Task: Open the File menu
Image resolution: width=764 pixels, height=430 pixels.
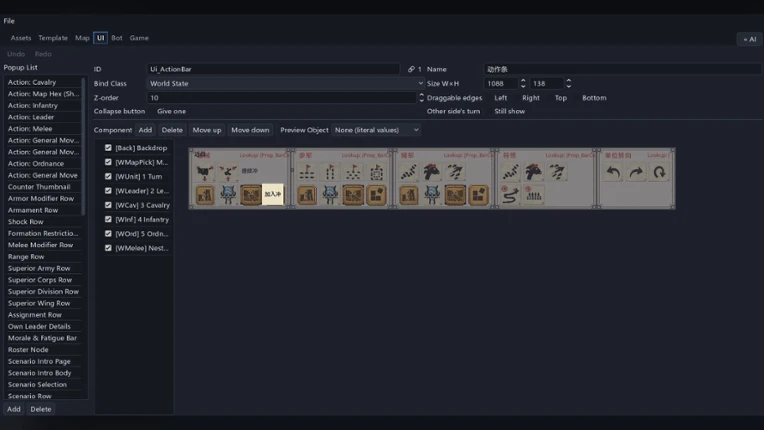Action: (x=9, y=21)
